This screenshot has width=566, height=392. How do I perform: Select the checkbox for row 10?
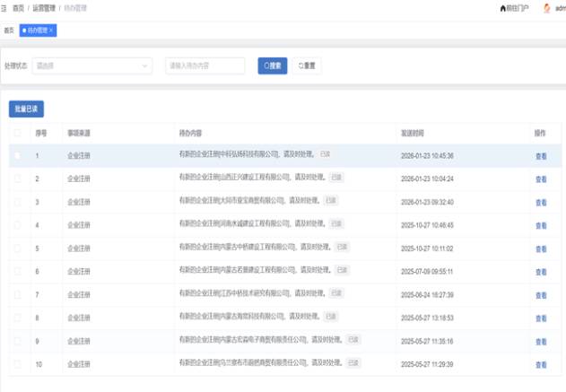17,364
